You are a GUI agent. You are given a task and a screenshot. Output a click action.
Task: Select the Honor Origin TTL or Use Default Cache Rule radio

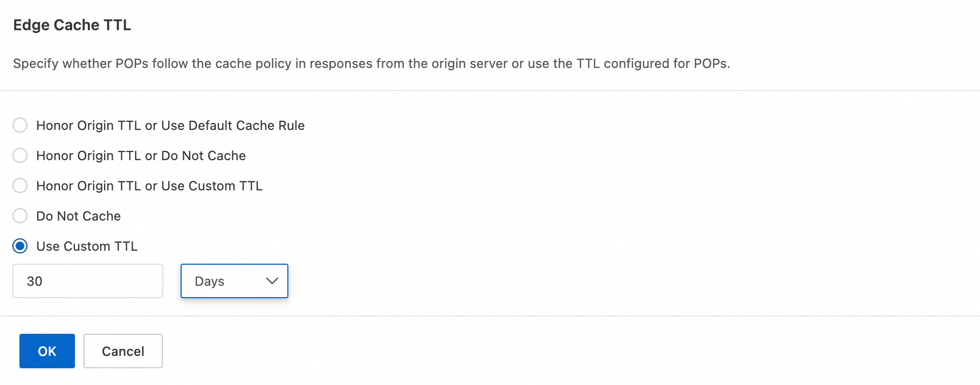[x=20, y=126]
